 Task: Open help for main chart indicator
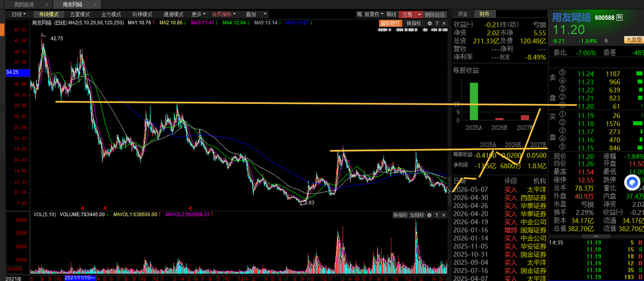point(437,23)
